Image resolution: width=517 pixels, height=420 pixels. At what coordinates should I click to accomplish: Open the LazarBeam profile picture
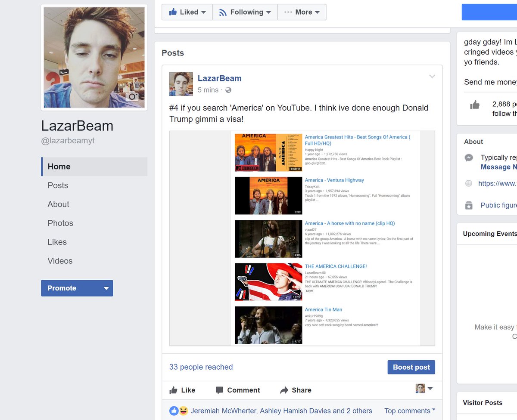94,57
